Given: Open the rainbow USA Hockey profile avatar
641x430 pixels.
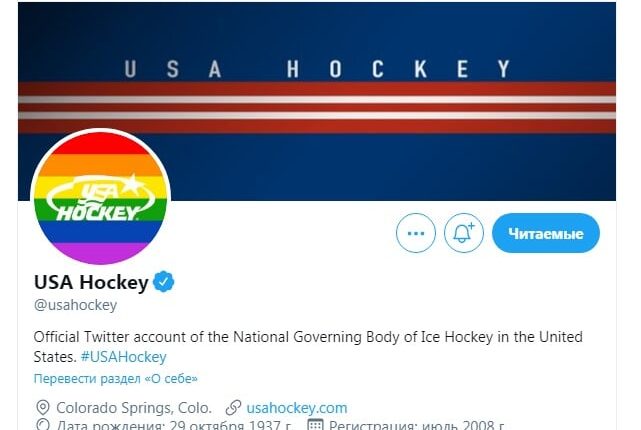Looking at the screenshot, I should tap(101, 197).
